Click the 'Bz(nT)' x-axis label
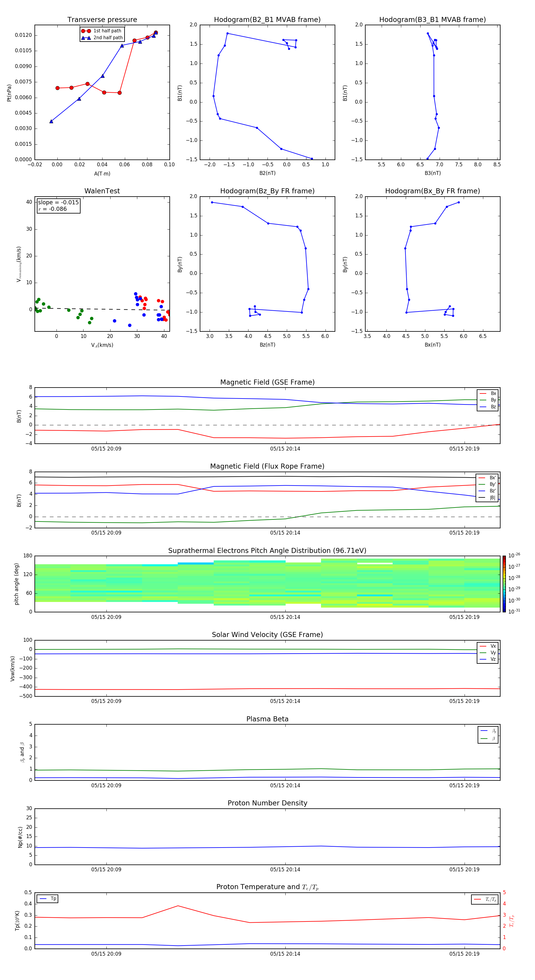This screenshot has height=980, width=535. [x=267, y=345]
